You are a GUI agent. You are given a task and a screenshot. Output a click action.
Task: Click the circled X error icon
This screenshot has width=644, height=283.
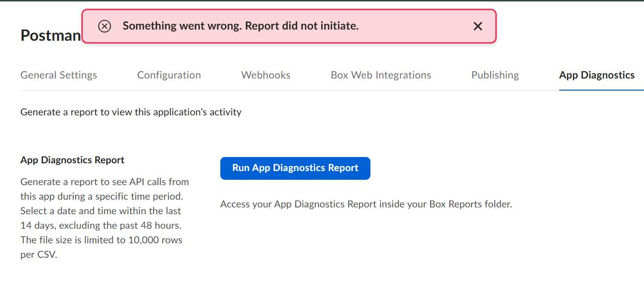[105, 26]
